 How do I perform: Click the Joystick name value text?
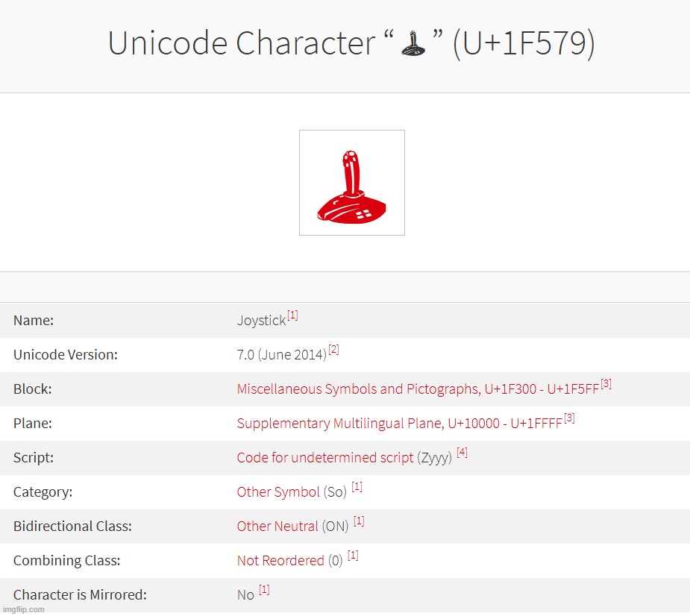pos(261,321)
